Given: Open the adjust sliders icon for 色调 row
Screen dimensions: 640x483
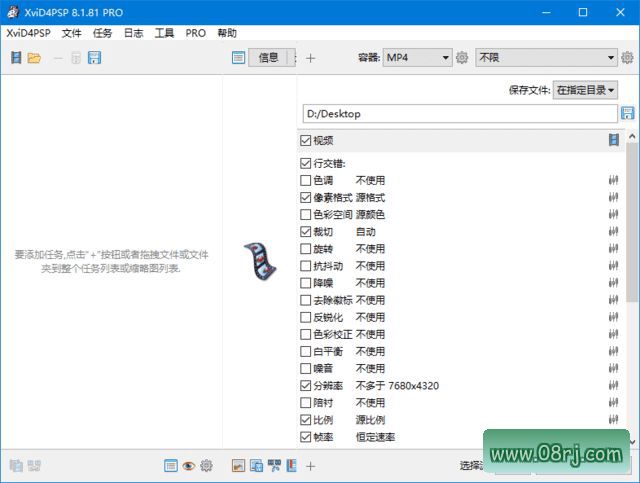Looking at the screenshot, I should (613, 180).
